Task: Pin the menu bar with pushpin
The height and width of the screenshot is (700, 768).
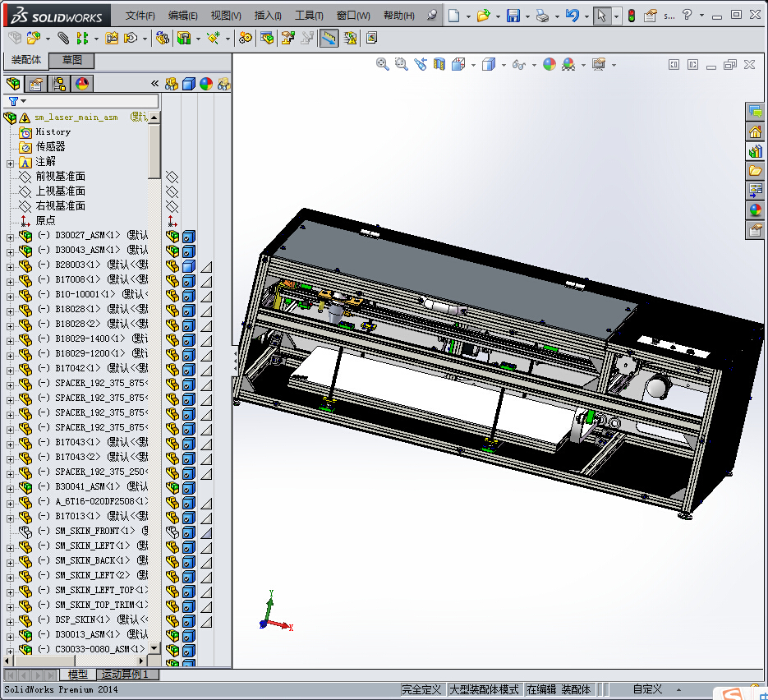Action: point(431,15)
